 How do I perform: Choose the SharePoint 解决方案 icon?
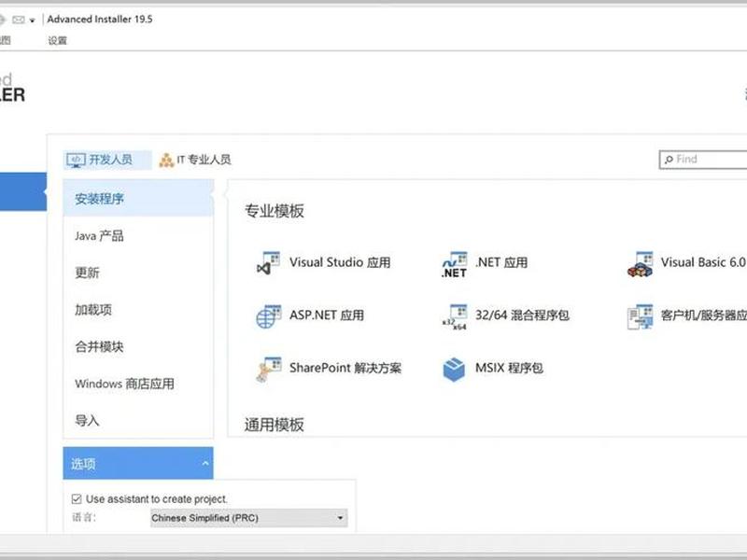pos(268,370)
